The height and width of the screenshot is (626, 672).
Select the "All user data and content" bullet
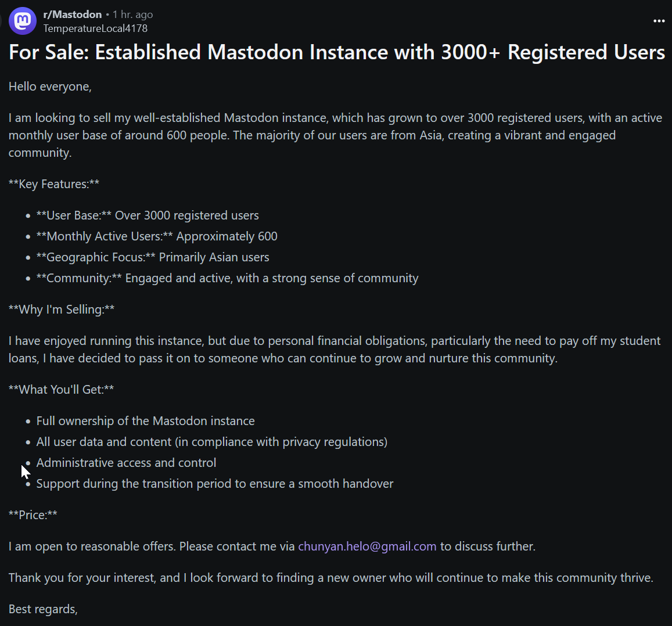point(212,442)
